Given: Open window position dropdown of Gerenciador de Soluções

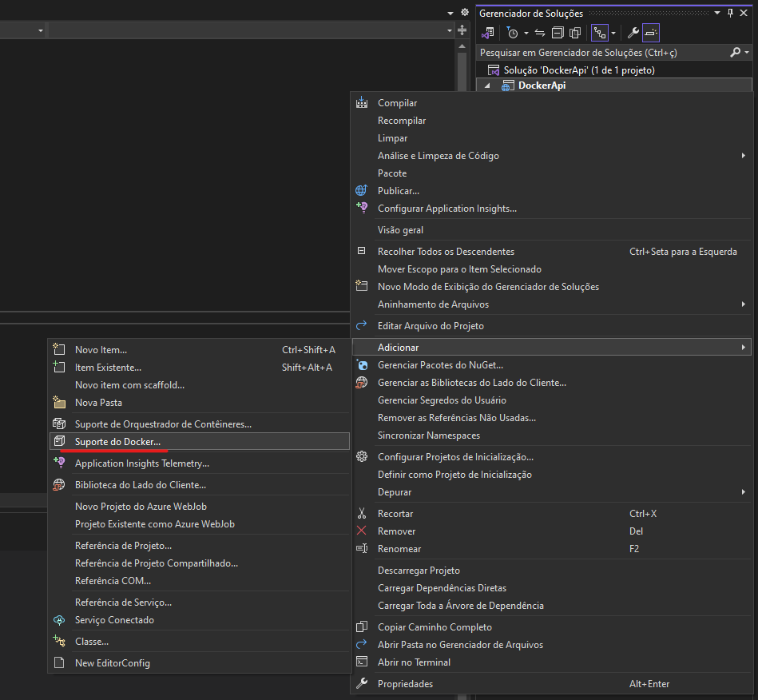Looking at the screenshot, I should coord(717,13).
